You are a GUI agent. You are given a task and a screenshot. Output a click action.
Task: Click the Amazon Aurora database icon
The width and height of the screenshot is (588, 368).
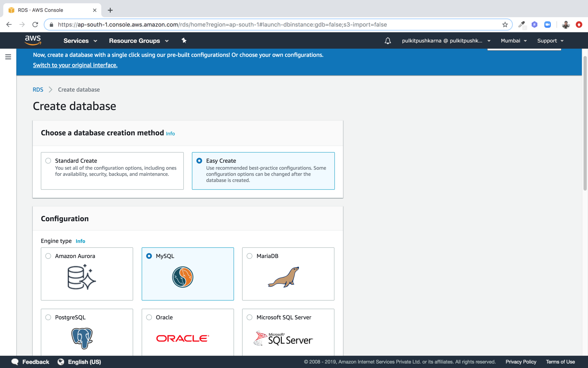coord(81,277)
